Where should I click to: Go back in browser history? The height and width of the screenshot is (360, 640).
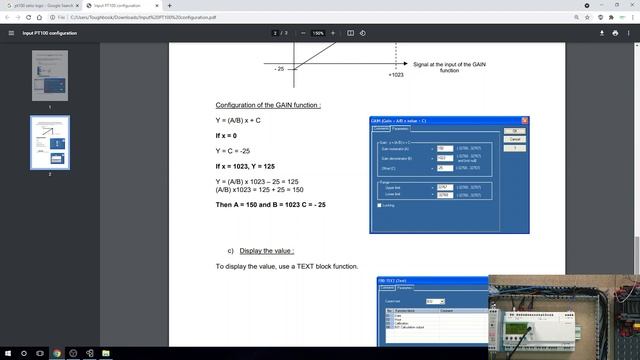7,17
